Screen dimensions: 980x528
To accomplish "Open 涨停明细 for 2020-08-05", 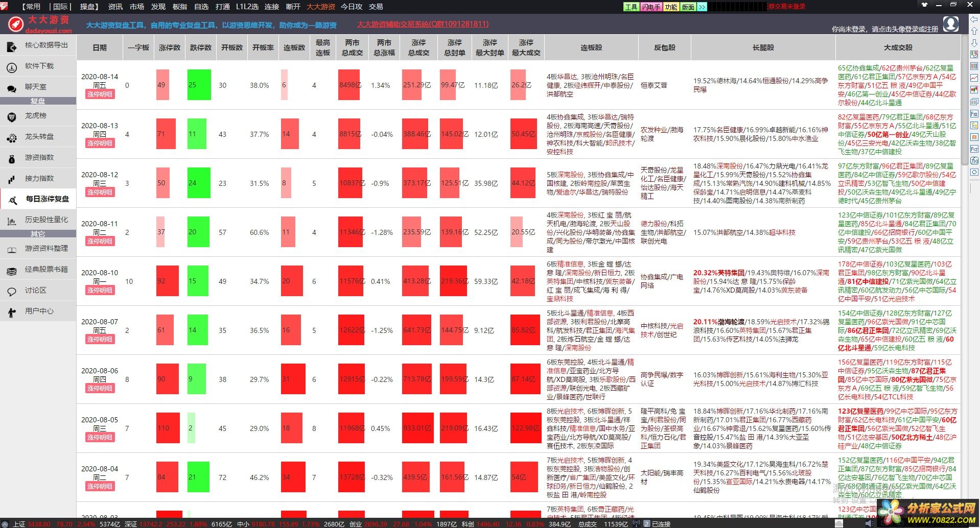I will 100,437.
